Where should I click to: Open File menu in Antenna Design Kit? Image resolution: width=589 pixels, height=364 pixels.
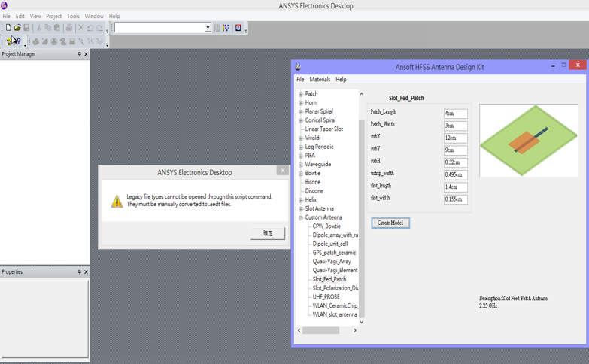[x=300, y=79]
